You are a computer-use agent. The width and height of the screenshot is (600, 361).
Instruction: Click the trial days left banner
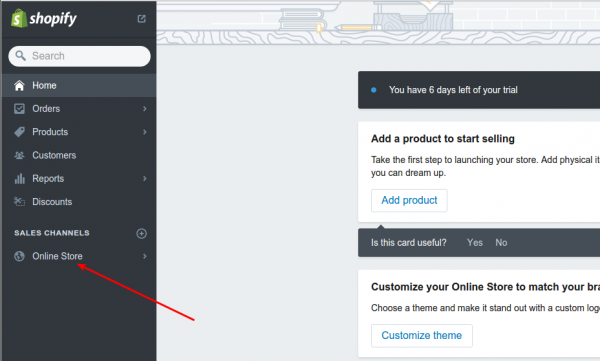click(x=479, y=90)
